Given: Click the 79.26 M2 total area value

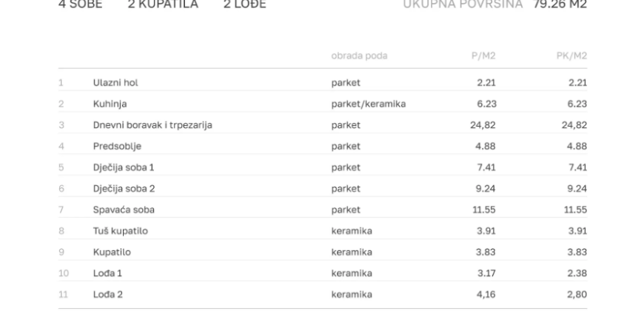Looking at the screenshot, I should [x=560, y=4].
